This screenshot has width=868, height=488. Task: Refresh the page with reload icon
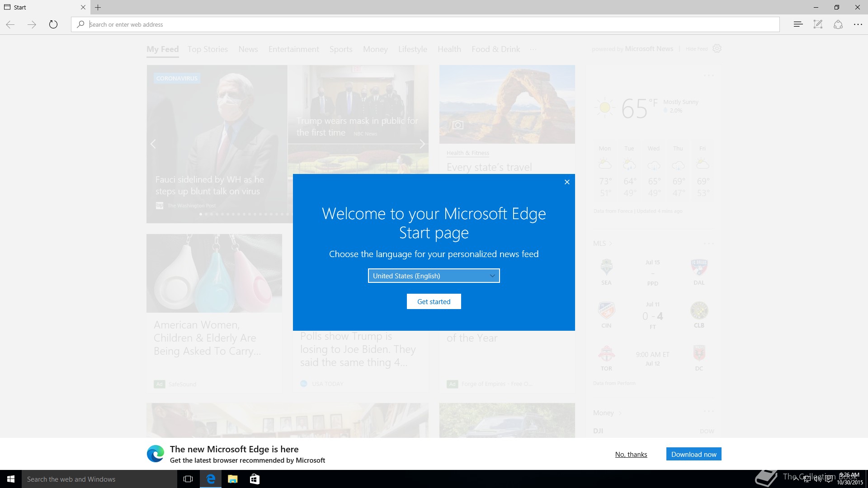coord(53,24)
